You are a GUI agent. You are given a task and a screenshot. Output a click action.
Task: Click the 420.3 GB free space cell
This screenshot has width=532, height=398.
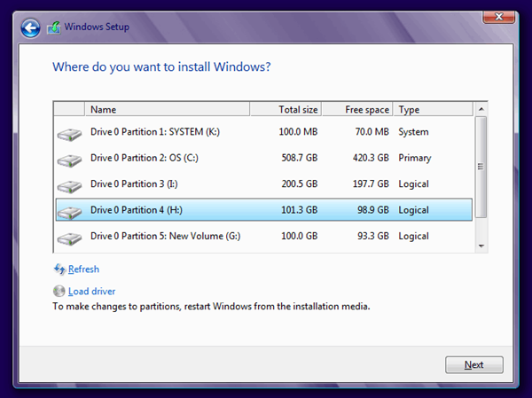[x=371, y=158]
